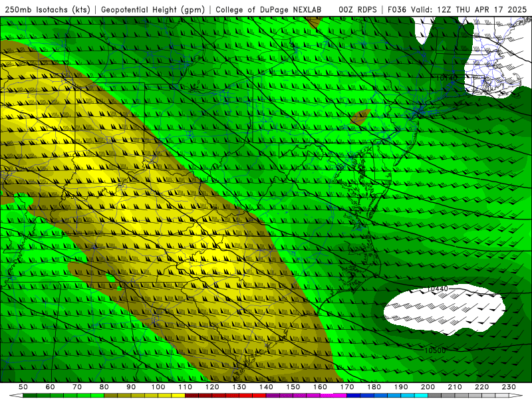The height and width of the screenshot is (399, 532).
Task: Select the lightest gray swatch below 230
Action: (503, 396)
